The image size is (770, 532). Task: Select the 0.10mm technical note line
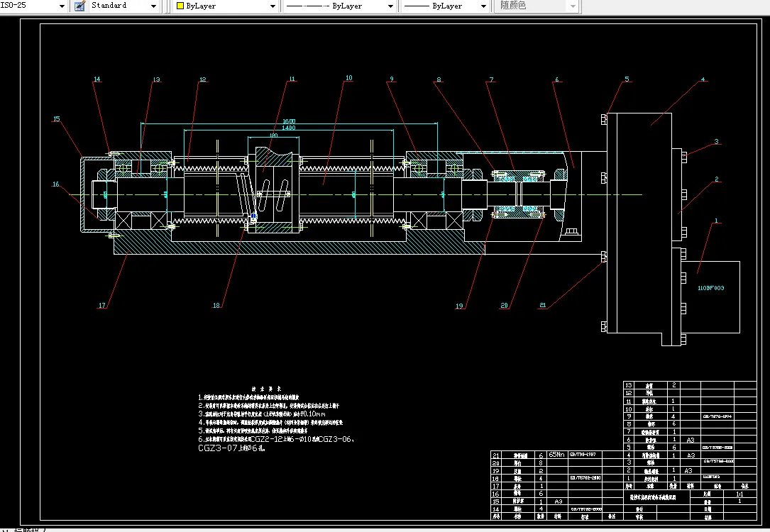(x=261, y=414)
